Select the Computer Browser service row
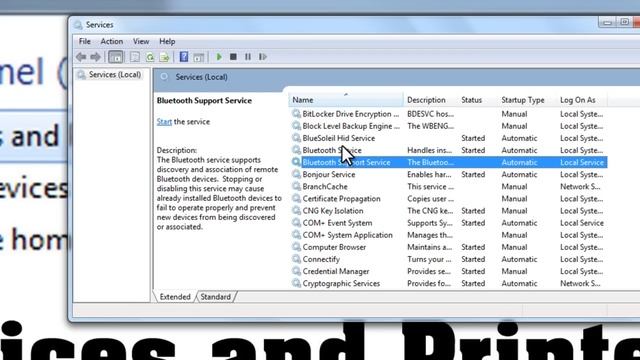Viewport: 640px width, 360px height. click(x=448, y=247)
